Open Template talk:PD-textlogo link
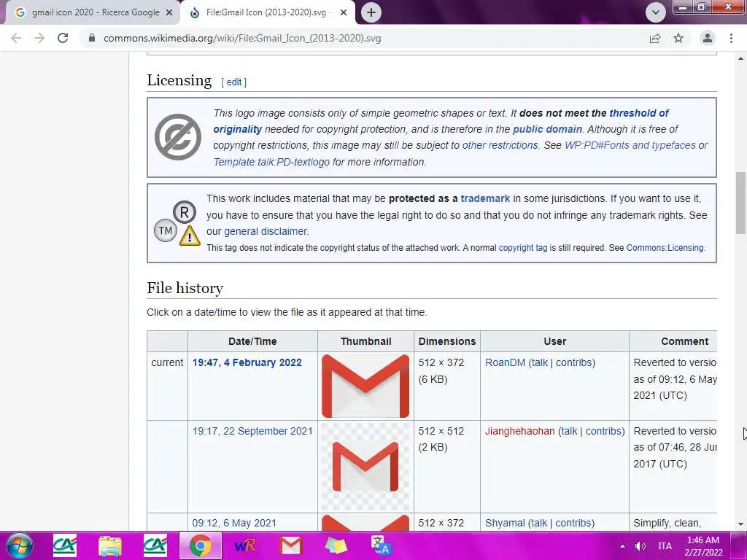 point(271,162)
